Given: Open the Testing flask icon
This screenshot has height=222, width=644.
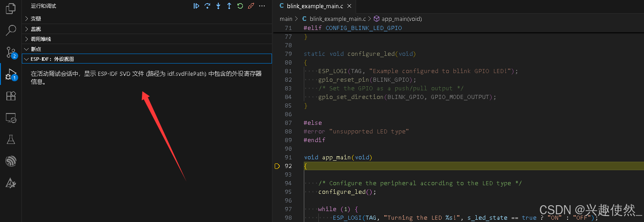Looking at the screenshot, I should (11, 139).
